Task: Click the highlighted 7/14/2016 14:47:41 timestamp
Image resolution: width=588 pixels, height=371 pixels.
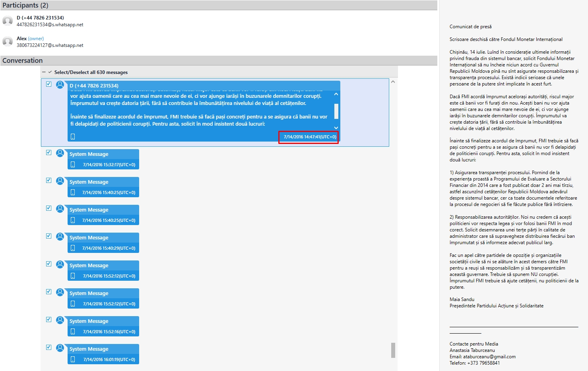Action: click(x=309, y=137)
